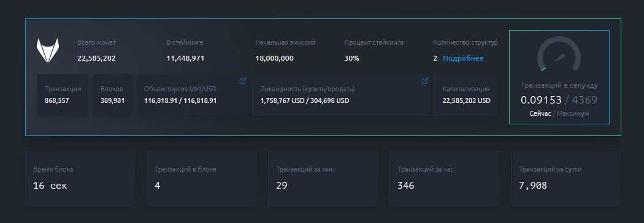The height and width of the screenshot is (223, 644).
Task: Click the Процент стейкинга 30% value
Action: 351,58
